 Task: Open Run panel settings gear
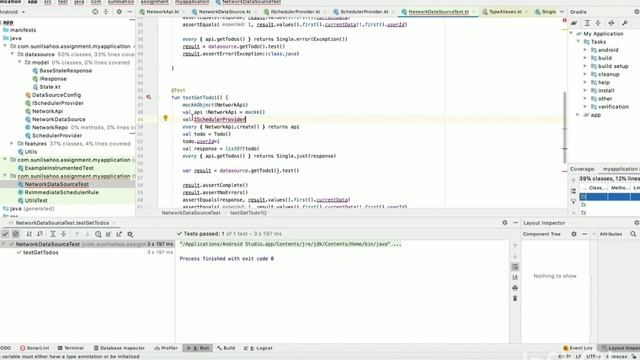click(505, 223)
